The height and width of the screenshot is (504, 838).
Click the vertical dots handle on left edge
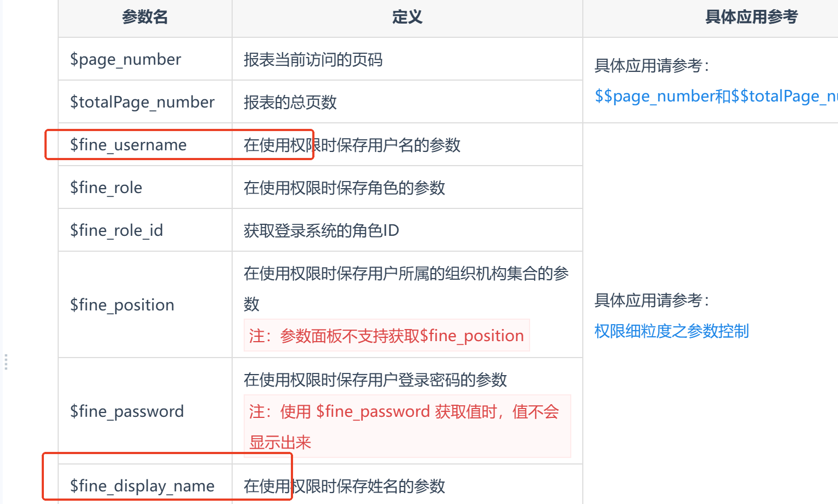(6, 362)
